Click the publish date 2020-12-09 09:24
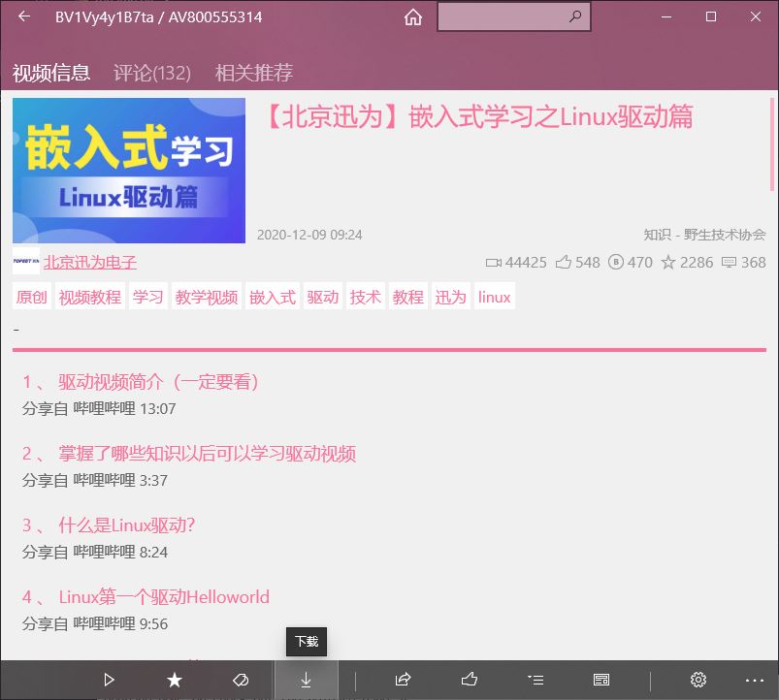 pyautogui.click(x=309, y=235)
